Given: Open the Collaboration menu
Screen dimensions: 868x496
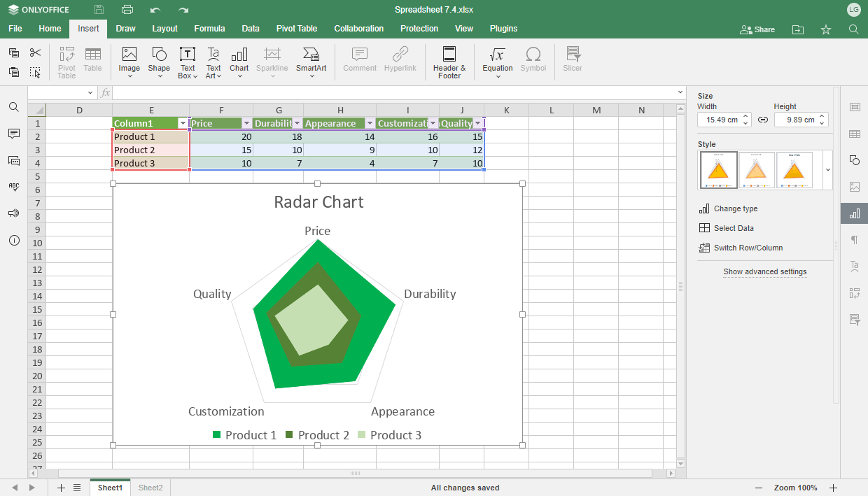Looking at the screenshot, I should pyautogui.click(x=358, y=29).
